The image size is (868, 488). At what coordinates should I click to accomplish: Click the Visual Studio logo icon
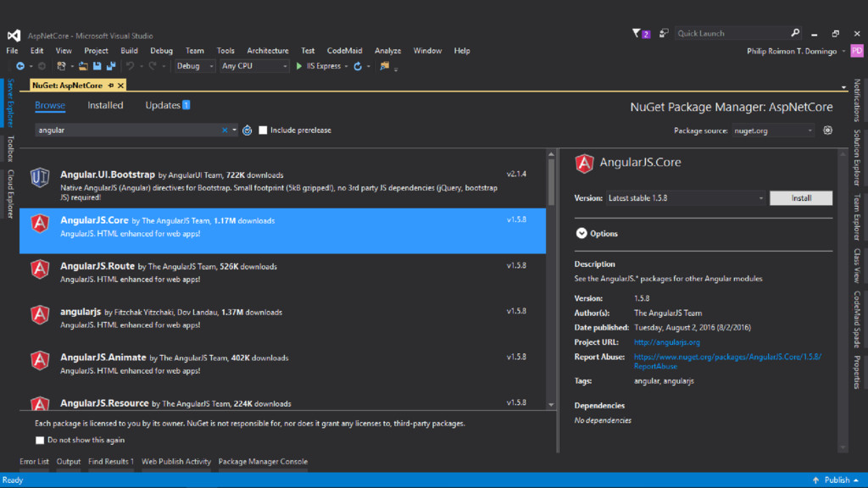tap(14, 36)
